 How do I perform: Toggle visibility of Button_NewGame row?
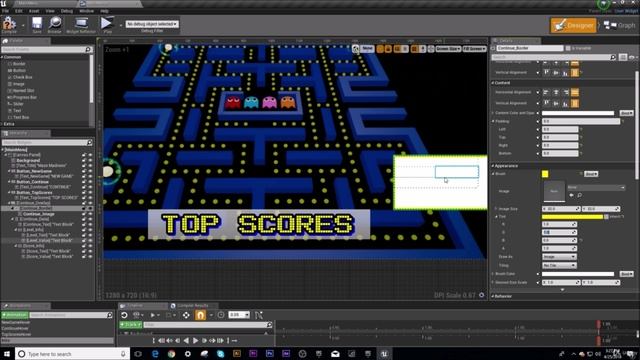point(90,171)
